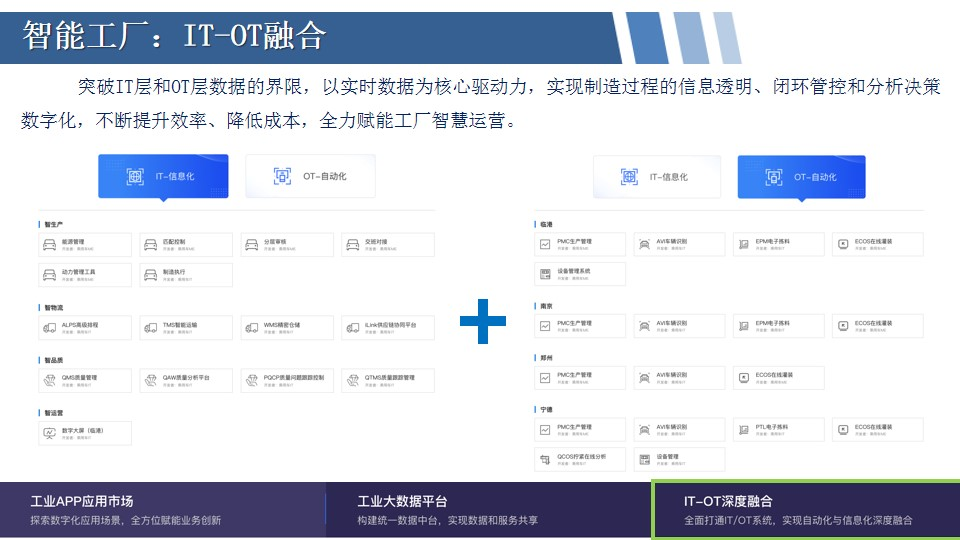The height and width of the screenshot is (540, 960).
Task: Click the car icon of 分层审核
Action: pos(252,245)
